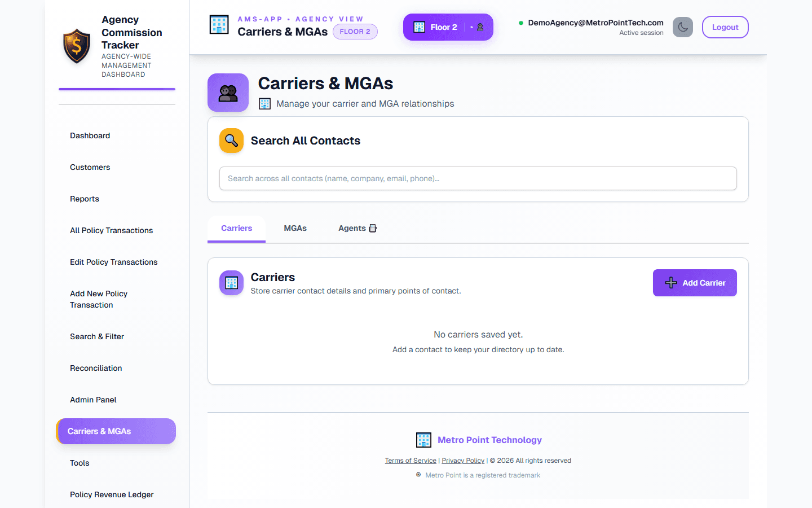Switch to the MGAs tab
Screen dimensions: 812x508
pyautogui.click(x=295, y=228)
